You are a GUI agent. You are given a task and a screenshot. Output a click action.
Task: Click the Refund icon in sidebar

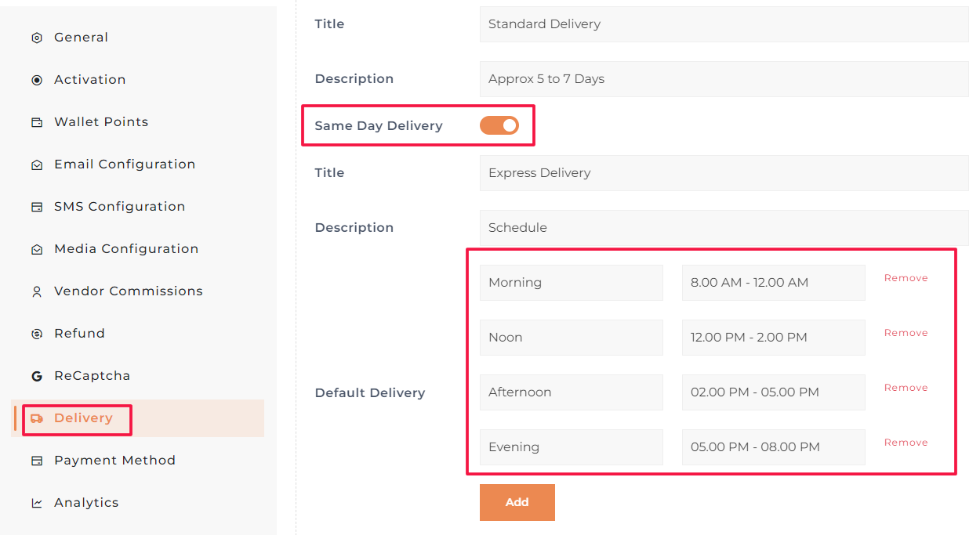[37, 334]
